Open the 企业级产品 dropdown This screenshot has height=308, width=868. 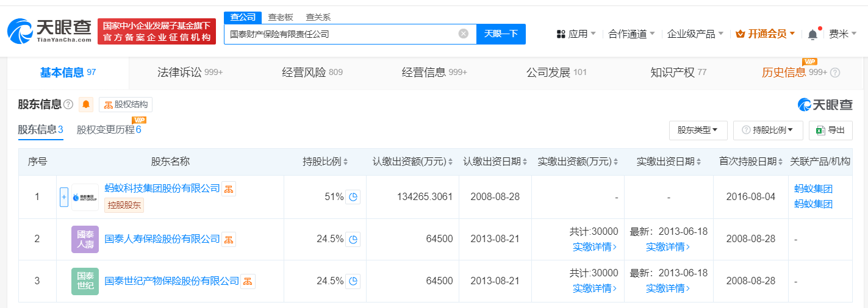click(695, 34)
